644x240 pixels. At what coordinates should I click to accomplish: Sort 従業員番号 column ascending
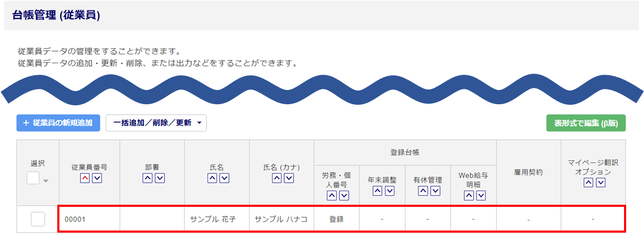pos(85,178)
